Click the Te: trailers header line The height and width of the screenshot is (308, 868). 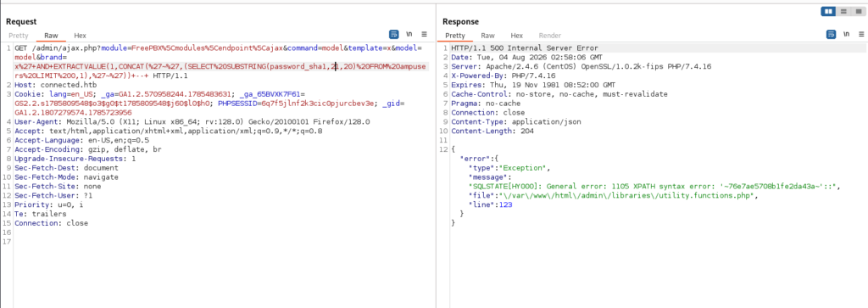point(41,214)
